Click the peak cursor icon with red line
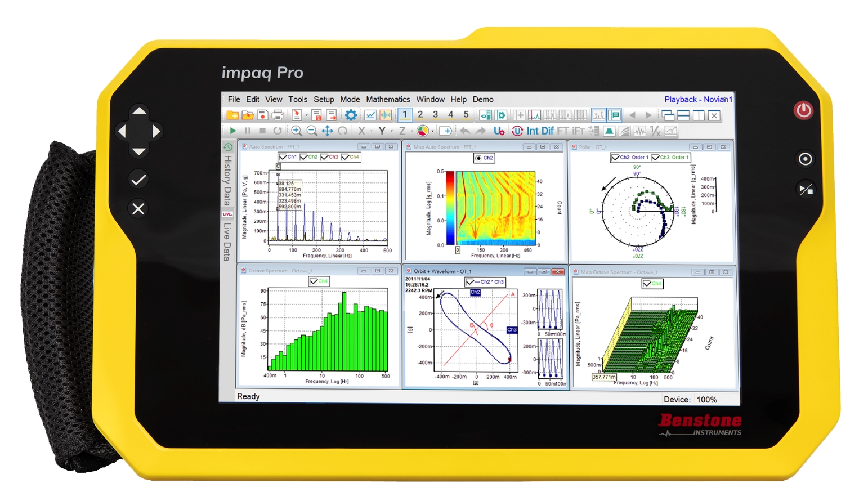Screen dimensions: 868x492 click(x=535, y=115)
